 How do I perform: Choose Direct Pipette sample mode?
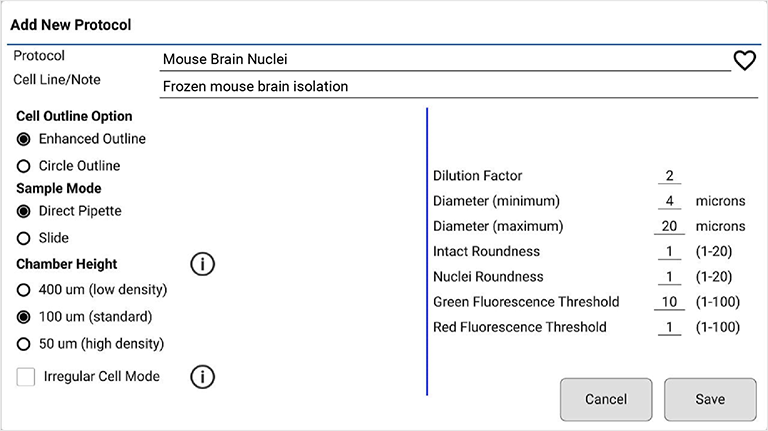click(x=24, y=211)
